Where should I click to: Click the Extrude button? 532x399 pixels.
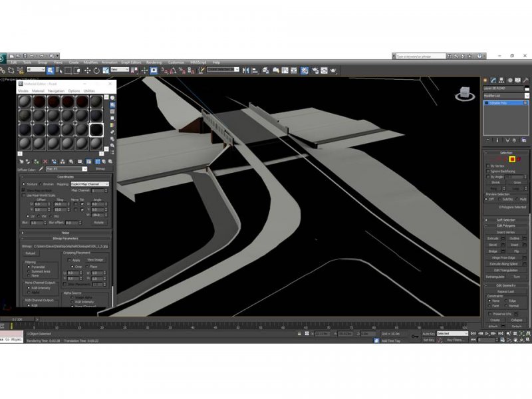pyautogui.click(x=493, y=238)
